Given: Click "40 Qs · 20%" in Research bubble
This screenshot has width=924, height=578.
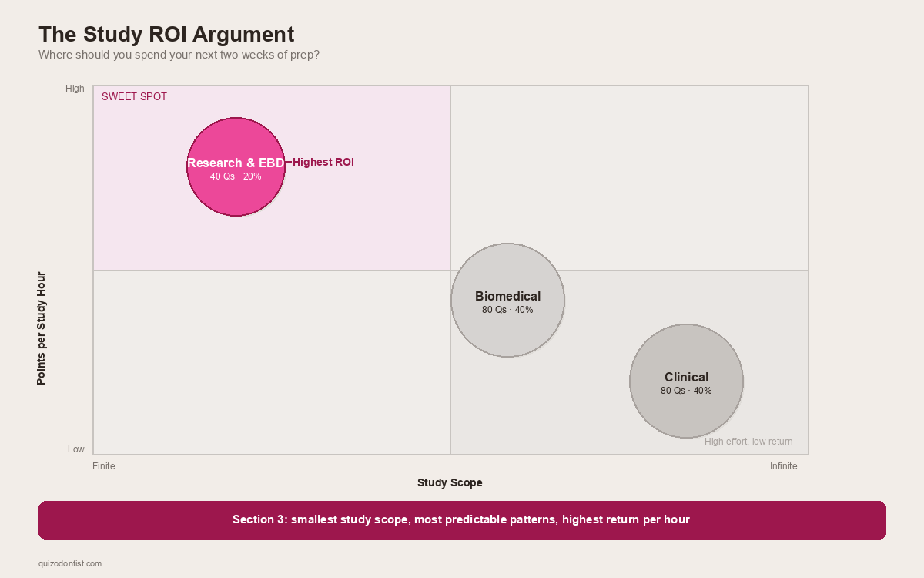Looking at the screenshot, I should [x=236, y=176].
